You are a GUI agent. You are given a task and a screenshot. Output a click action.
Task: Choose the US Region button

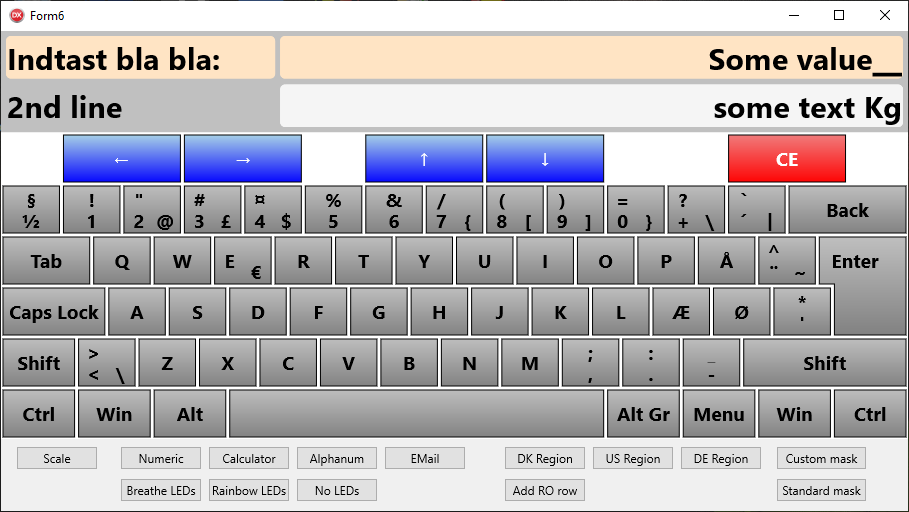click(x=632, y=458)
